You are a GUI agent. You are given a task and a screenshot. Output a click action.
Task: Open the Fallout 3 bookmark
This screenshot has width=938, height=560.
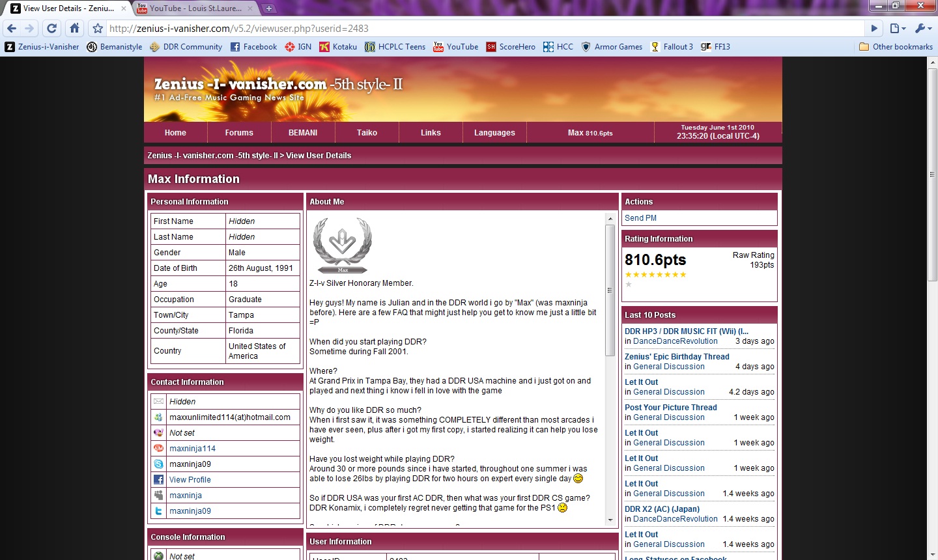672,47
